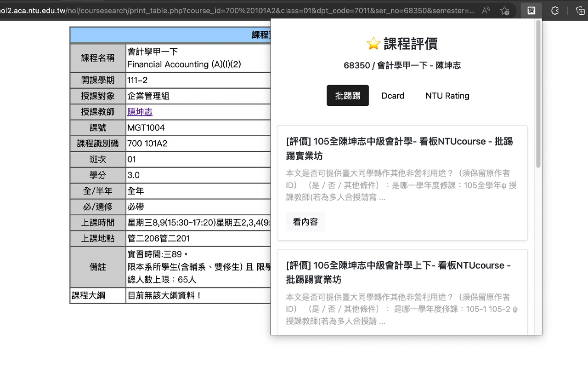Click the puzzle-shaped extensions icon again
The image size is (588, 368).
pyautogui.click(x=554, y=10)
